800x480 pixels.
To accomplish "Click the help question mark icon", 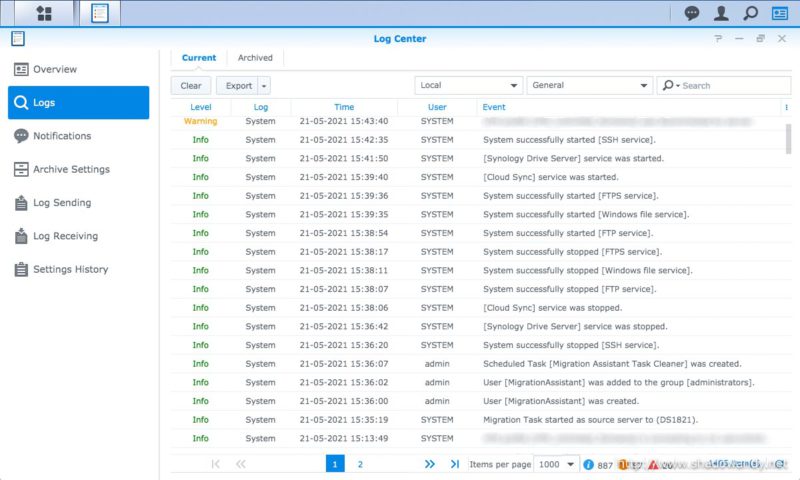I will pyautogui.click(x=718, y=39).
